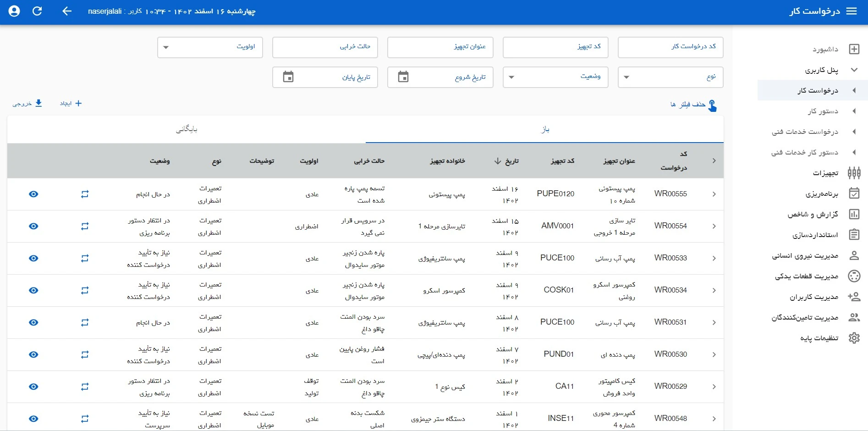View details of request WR00555 via eye icon
The height and width of the screenshot is (431, 868).
33,194
